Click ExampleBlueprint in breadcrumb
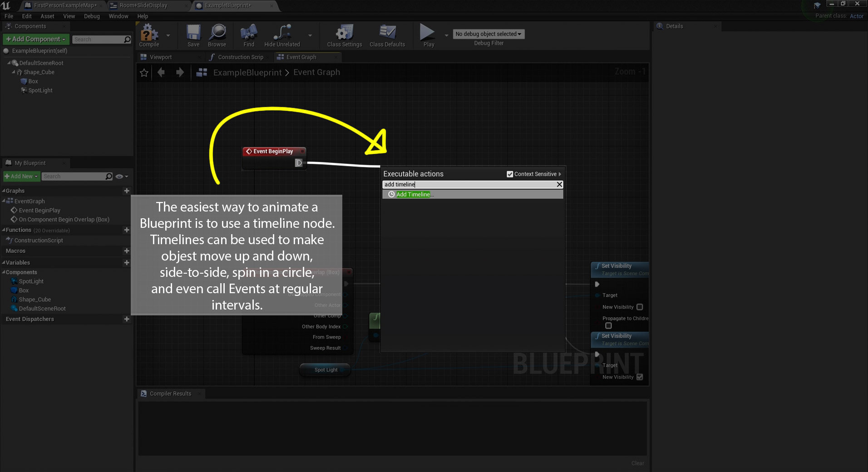 tap(247, 73)
